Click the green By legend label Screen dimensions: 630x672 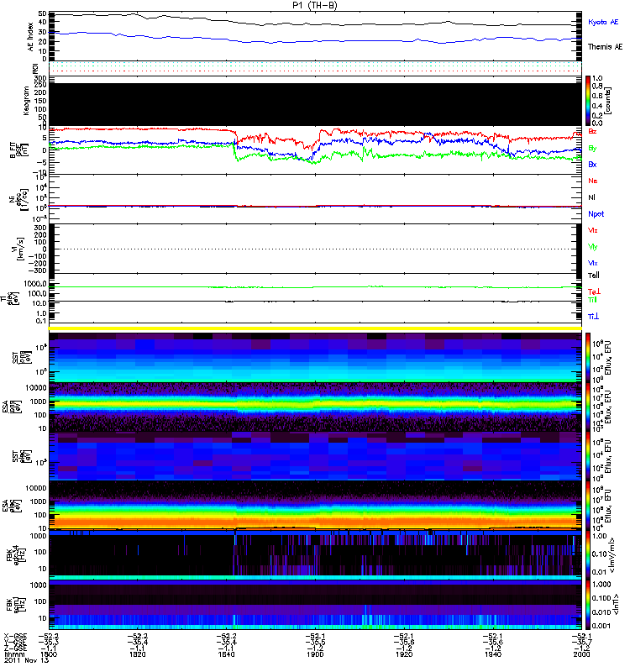click(593, 148)
